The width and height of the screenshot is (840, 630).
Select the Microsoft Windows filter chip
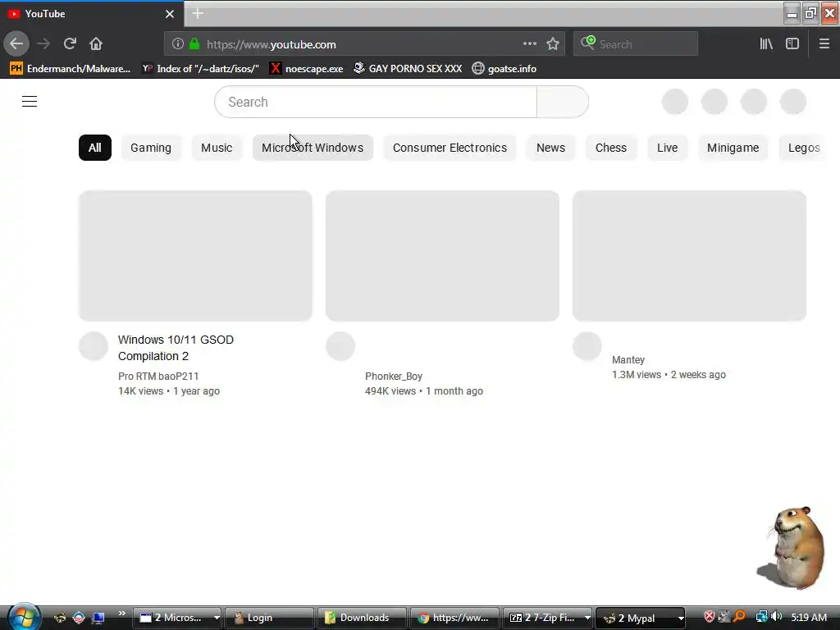pos(313,148)
